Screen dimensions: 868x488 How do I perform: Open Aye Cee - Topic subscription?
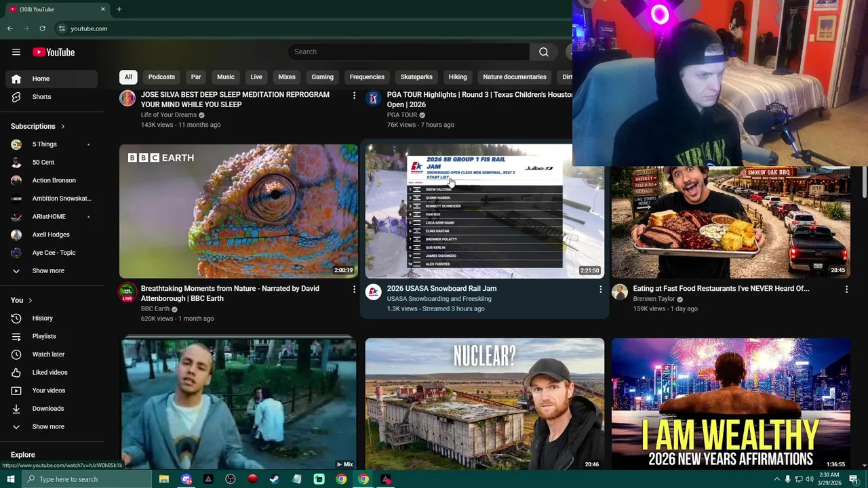(52, 253)
